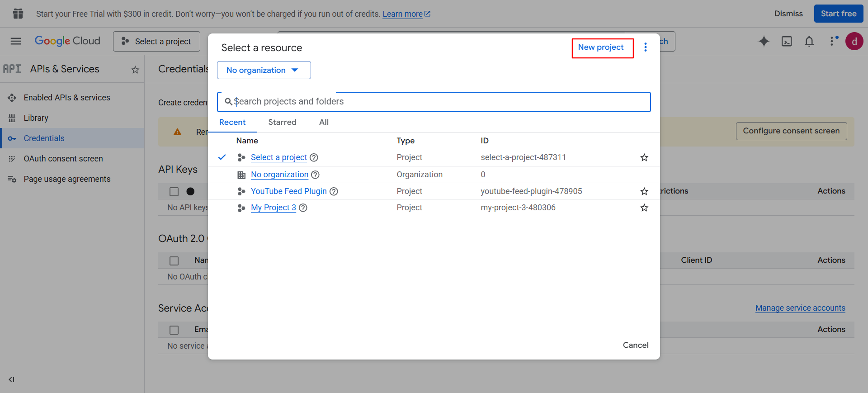The width and height of the screenshot is (868, 393).
Task: Toggle the API Keys select-all checkbox
Action: pos(174,192)
